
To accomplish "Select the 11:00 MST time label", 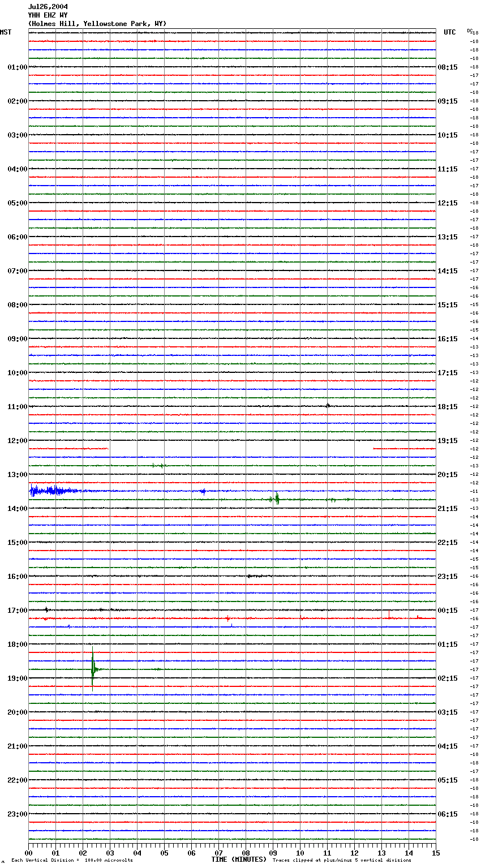I will tap(17, 407).
